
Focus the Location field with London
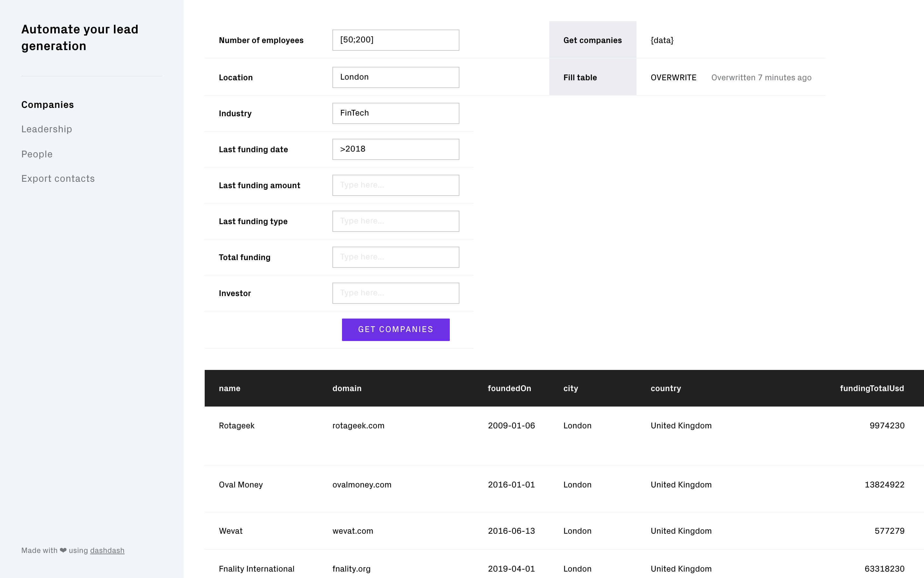point(396,77)
